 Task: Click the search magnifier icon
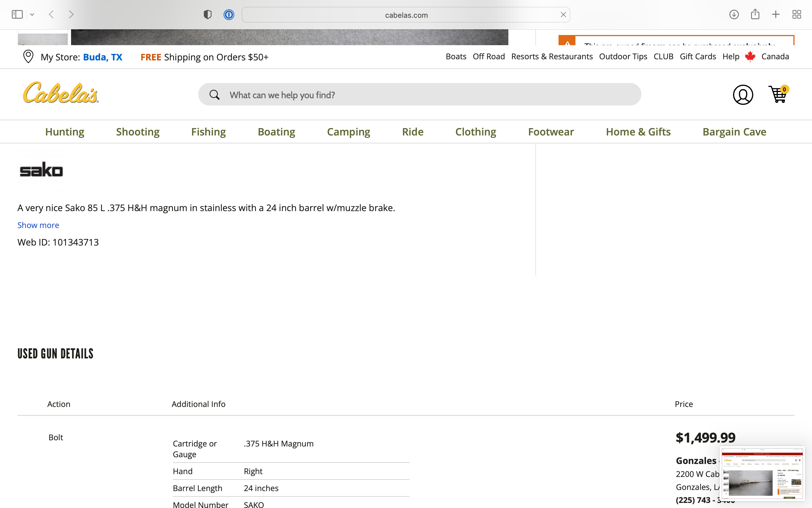pos(214,95)
